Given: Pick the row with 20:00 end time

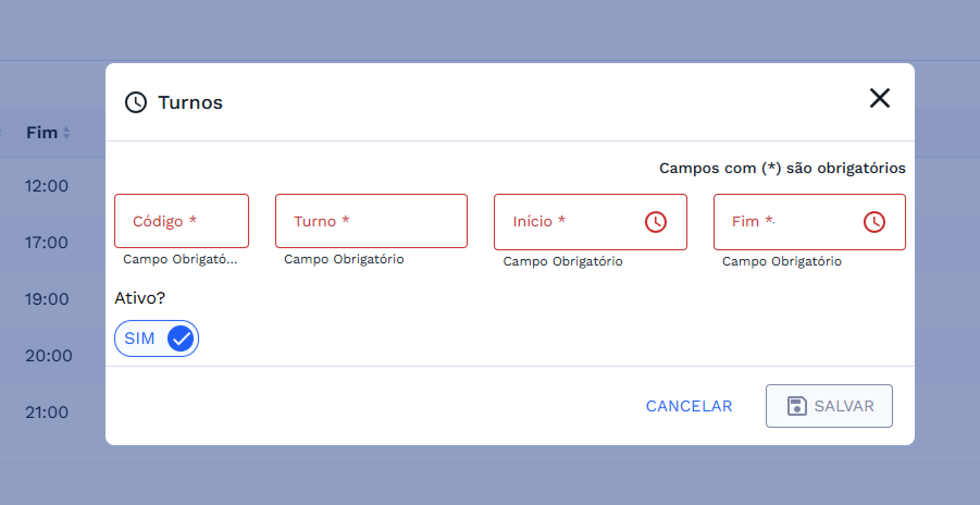Looking at the screenshot, I should point(48,356).
